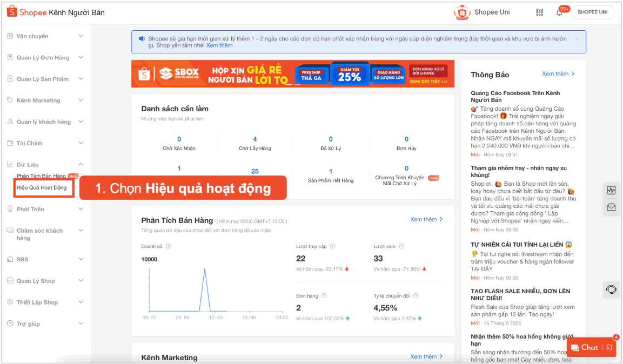Open the apps grid icon in header
The image size is (623, 364).
[x=539, y=12]
